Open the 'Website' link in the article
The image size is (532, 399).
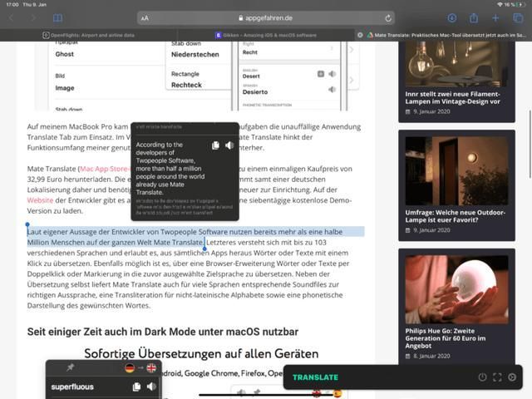point(40,199)
